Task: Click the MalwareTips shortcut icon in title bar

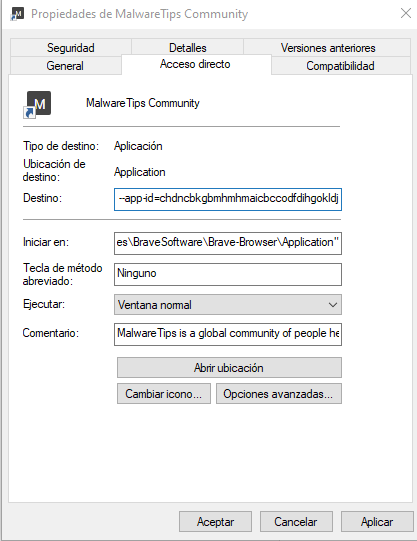Action: click(x=17, y=14)
